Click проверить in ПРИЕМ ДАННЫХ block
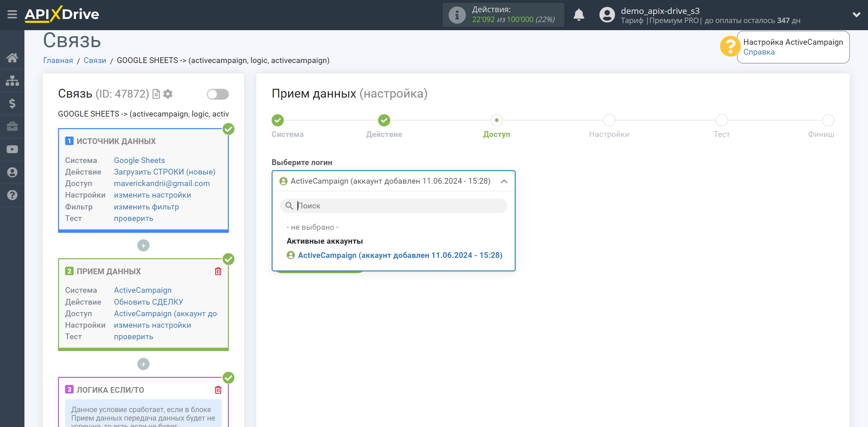This screenshot has height=427, width=868. [134, 337]
